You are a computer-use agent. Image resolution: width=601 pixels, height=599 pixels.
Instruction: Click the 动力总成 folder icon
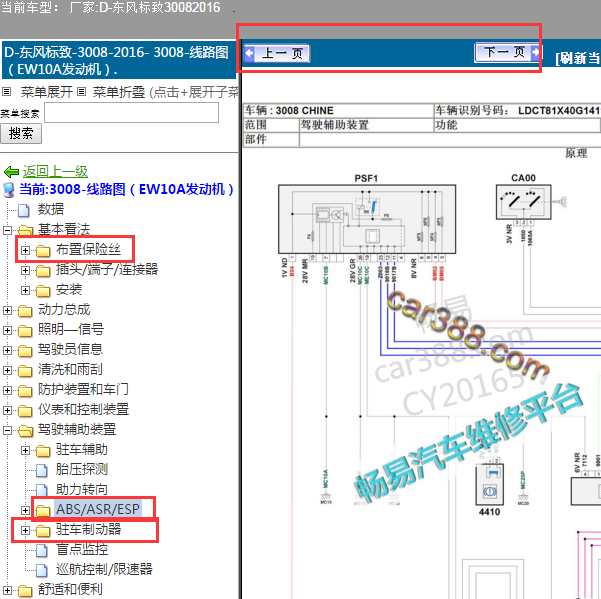(x=25, y=310)
